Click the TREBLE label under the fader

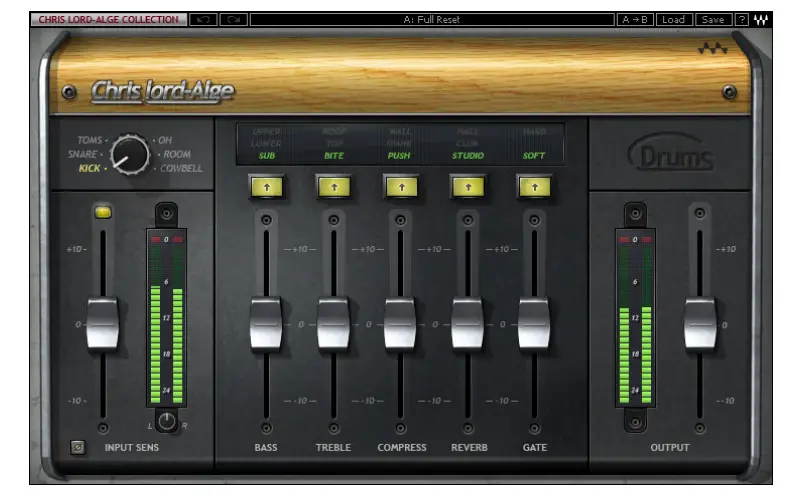pyautogui.click(x=333, y=447)
